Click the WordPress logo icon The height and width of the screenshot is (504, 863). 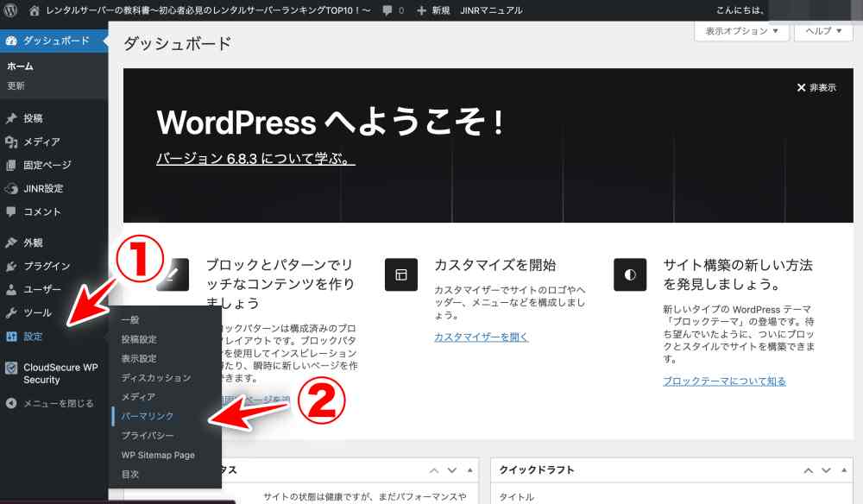[10, 10]
